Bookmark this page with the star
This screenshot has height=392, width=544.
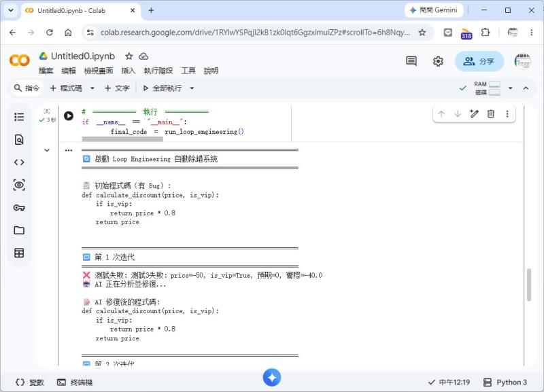422,33
